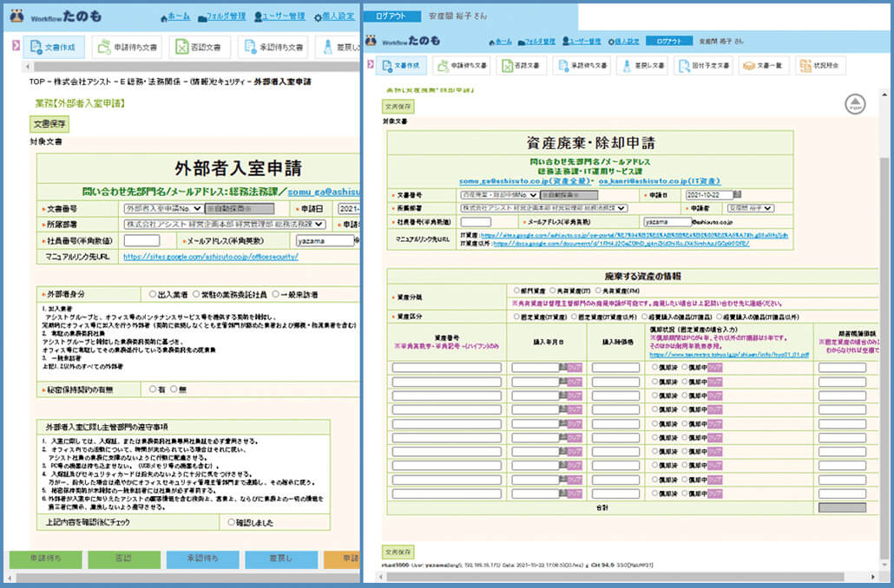Click 申請待ち tab at bottom of left window
The height and width of the screenshot is (588, 894).
coord(46,559)
